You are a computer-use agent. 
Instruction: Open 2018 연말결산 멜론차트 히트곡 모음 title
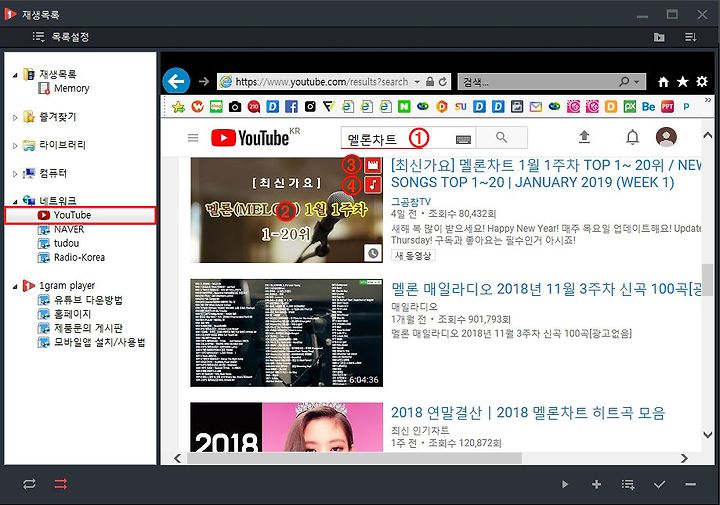[528, 412]
